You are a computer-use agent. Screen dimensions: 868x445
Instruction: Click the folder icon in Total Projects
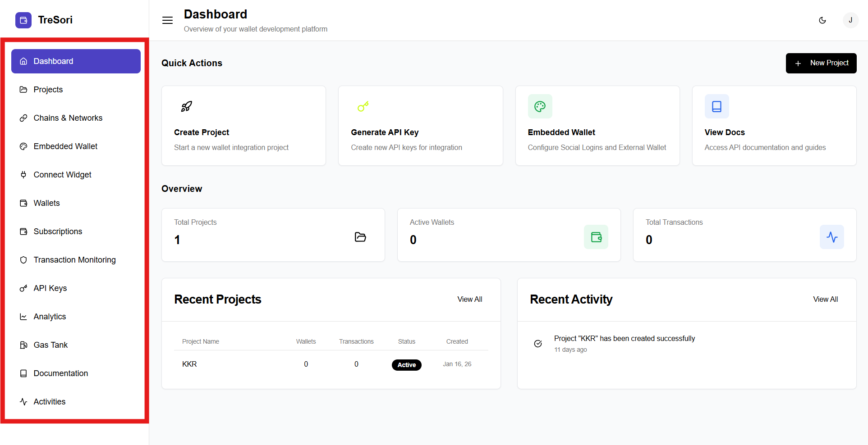[360, 237]
